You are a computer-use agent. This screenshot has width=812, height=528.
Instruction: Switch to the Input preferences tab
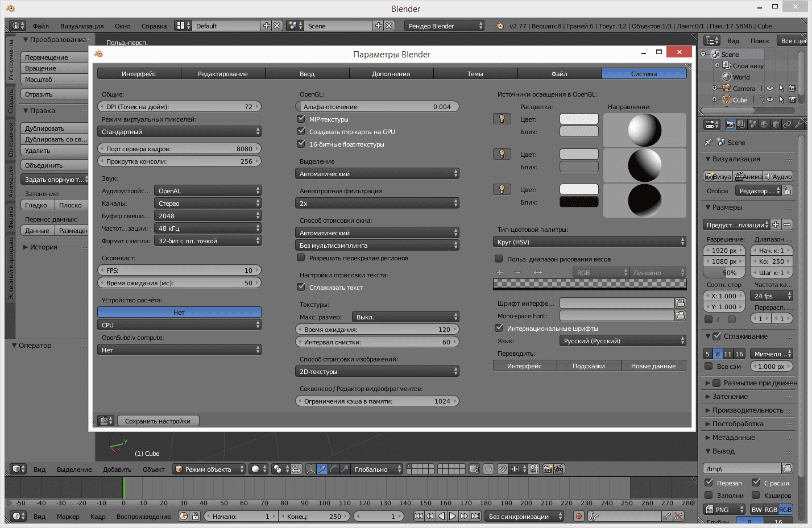coord(307,73)
